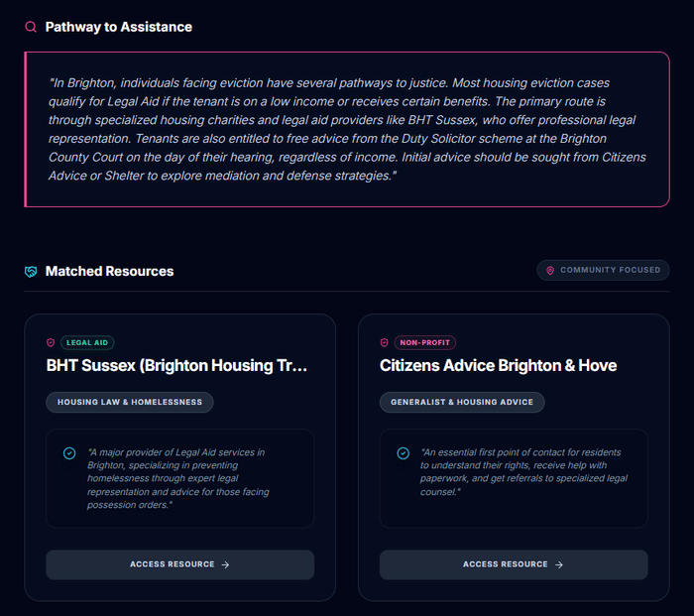Click the Generalist & Housing Advice tag
Viewport: 694px width, 616px height.
click(462, 402)
